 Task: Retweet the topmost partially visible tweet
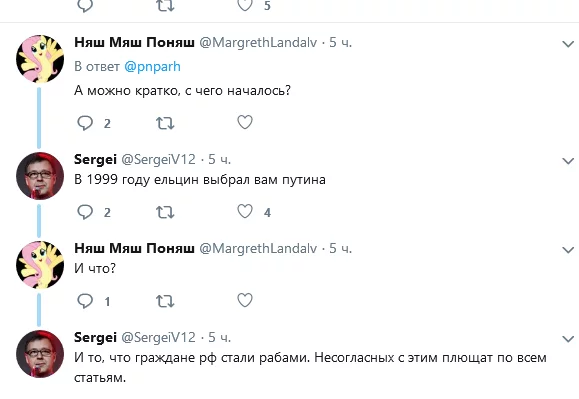click(x=165, y=6)
